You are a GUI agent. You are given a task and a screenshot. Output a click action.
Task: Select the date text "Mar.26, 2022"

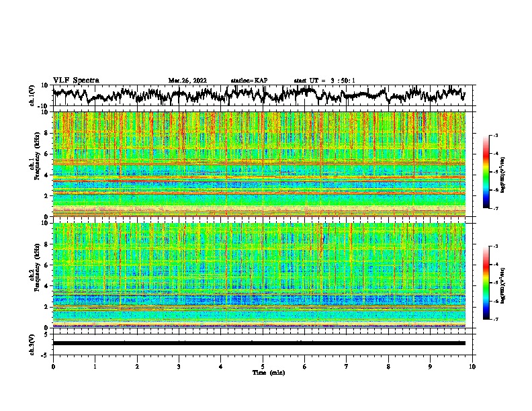(x=187, y=81)
